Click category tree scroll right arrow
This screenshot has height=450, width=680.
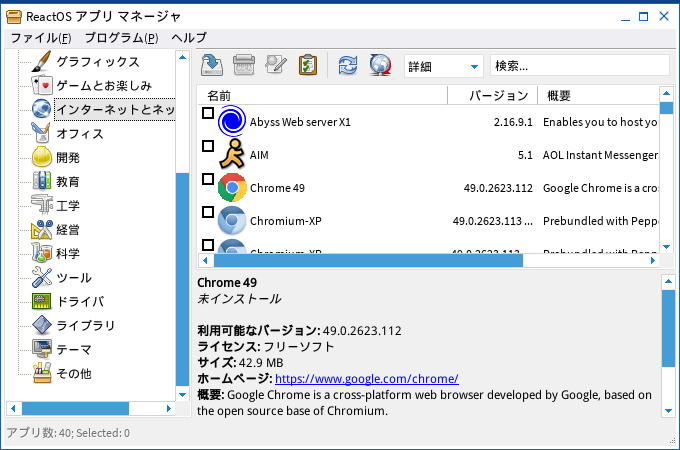169,408
